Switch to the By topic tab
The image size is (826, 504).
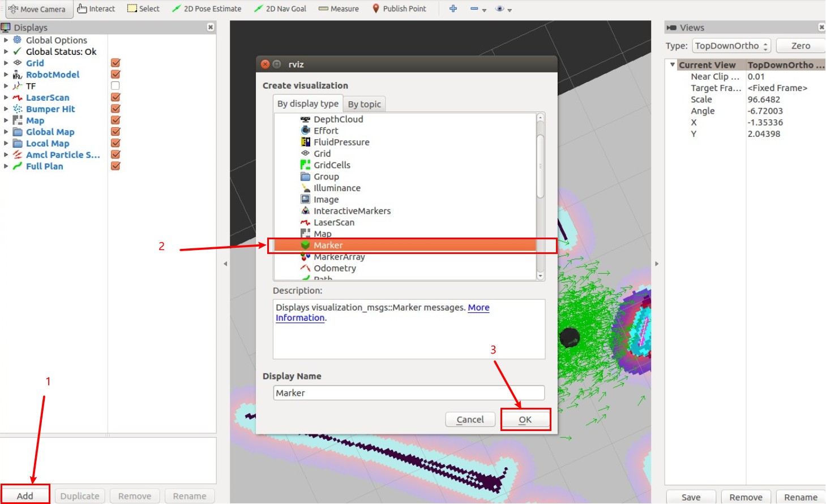[365, 104]
